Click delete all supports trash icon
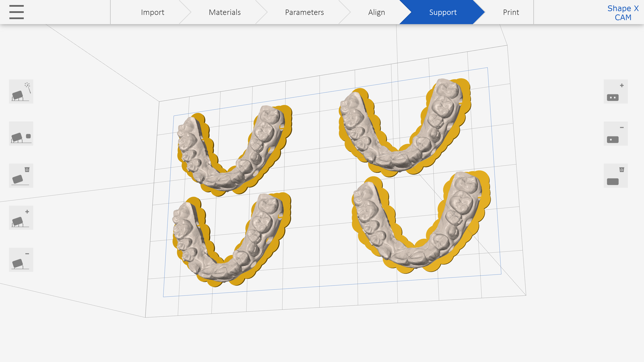This screenshot has width=644, height=362. [21, 176]
